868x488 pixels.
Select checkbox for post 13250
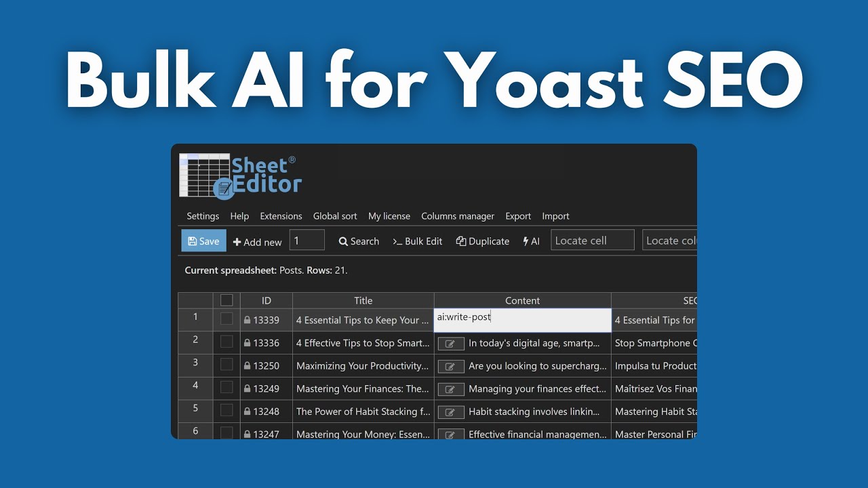(226, 365)
